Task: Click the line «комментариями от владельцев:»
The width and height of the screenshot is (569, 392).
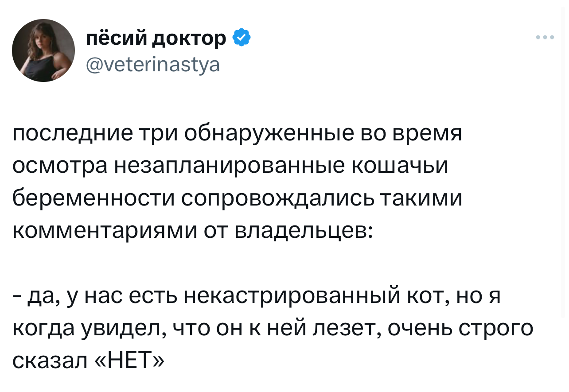Action: click(192, 230)
